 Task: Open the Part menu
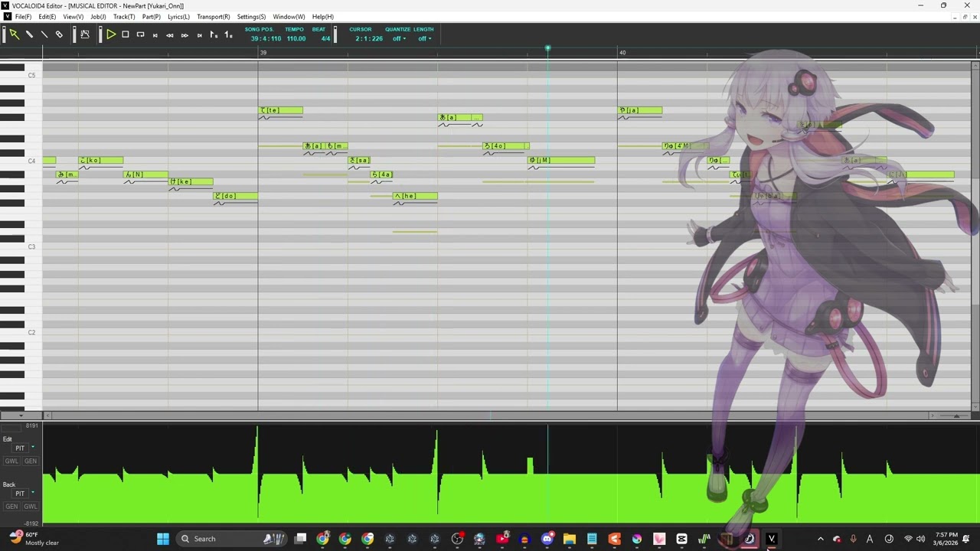coord(152,17)
